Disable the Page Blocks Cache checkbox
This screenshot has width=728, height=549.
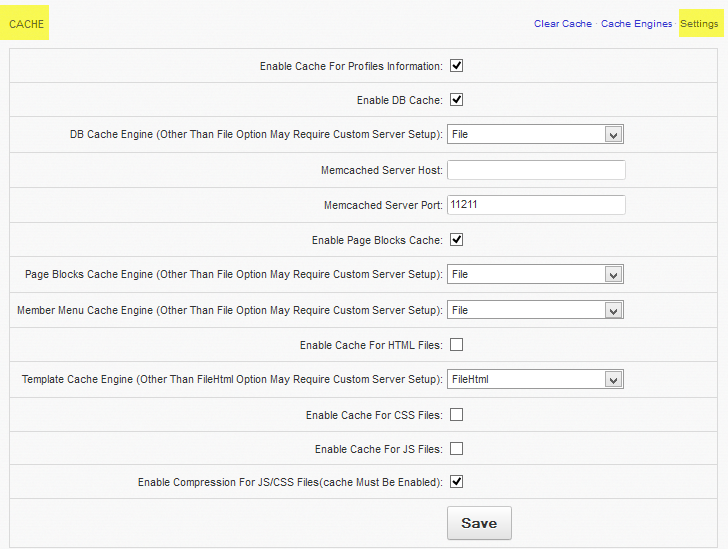click(x=456, y=240)
